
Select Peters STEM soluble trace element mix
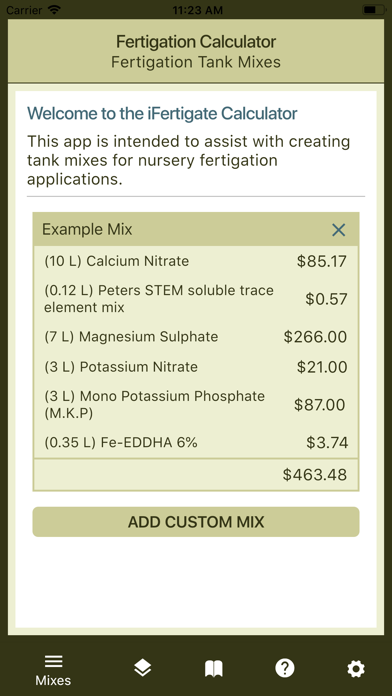(x=196, y=299)
